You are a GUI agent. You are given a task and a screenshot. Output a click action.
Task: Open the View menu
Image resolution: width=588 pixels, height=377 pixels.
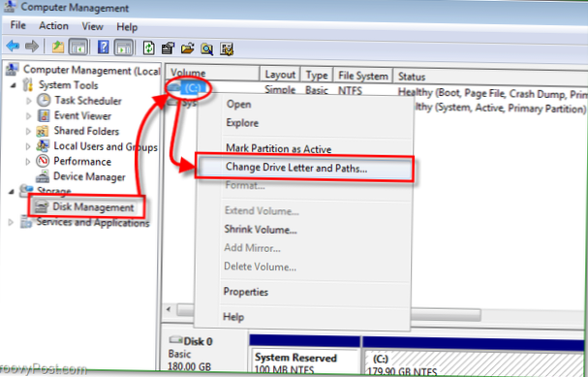92,26
